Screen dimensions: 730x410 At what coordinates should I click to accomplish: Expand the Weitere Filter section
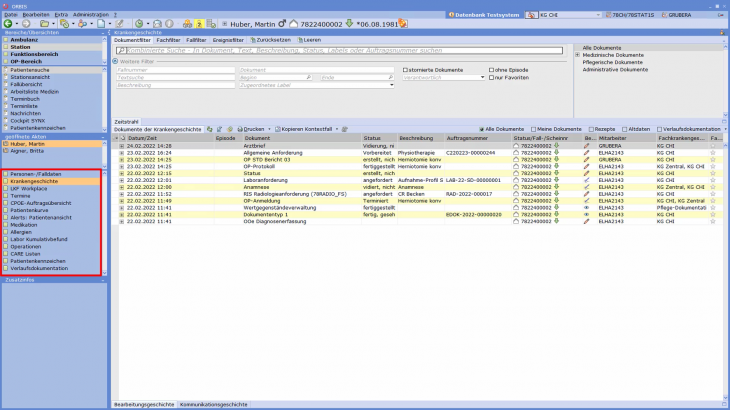(x=116, y=61)
